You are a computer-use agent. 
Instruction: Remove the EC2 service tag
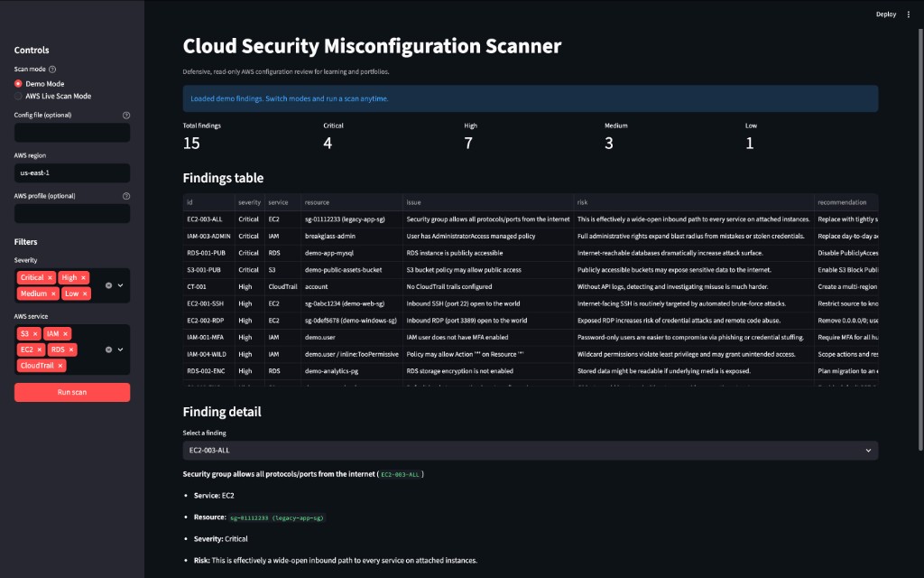(40, 350)
